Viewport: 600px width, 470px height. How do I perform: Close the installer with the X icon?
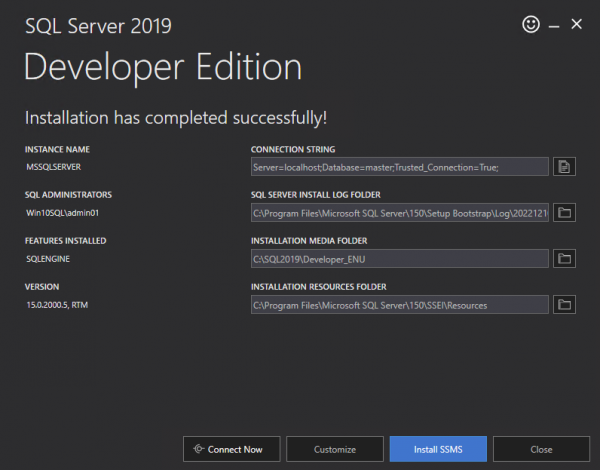(x=576, y=24)
